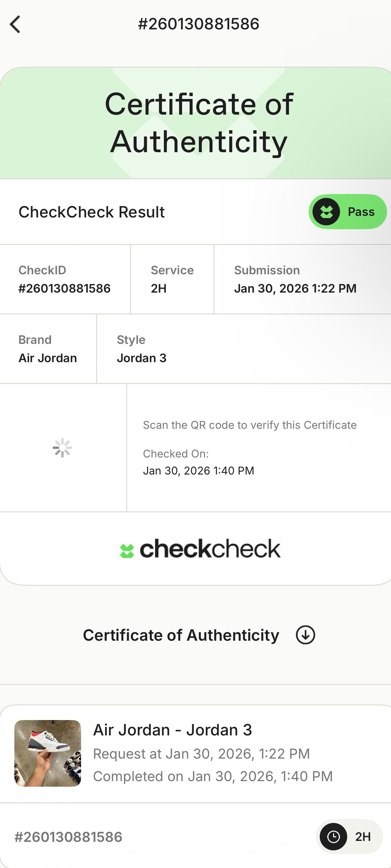Tap the clock icon beside 2H
This screenshot has height=868, width=391.
tap(333, 837)
